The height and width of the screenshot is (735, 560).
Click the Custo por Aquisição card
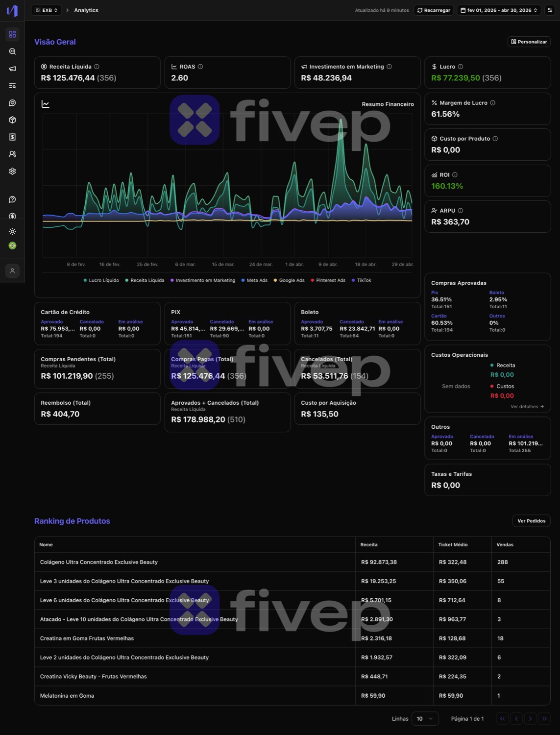click(357, 409)
